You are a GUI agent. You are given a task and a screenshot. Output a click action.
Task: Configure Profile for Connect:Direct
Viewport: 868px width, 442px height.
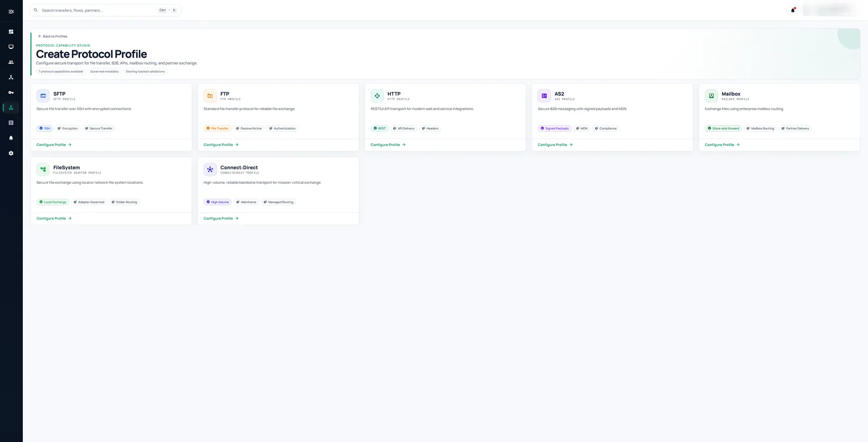(221, 219)
